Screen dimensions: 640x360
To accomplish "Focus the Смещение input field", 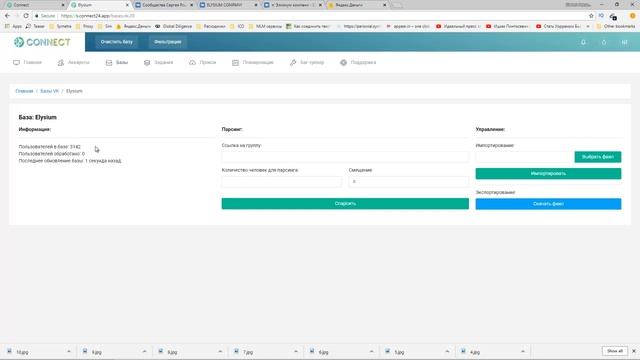I will 409,182.
